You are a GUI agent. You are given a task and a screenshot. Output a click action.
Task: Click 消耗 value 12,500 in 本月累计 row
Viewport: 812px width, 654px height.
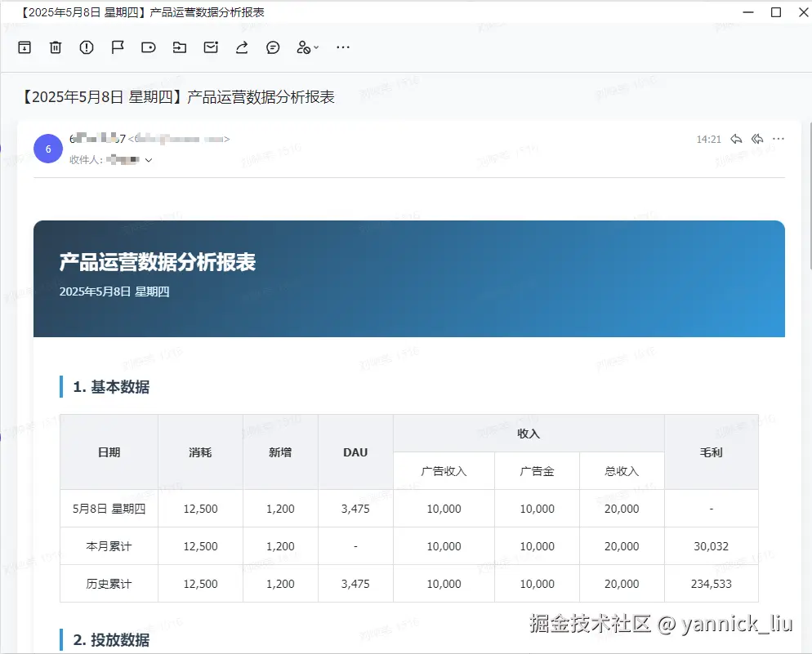[200, 546]
